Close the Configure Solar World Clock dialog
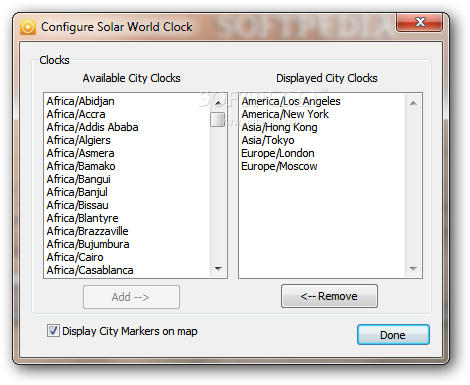 coord(420,22)
